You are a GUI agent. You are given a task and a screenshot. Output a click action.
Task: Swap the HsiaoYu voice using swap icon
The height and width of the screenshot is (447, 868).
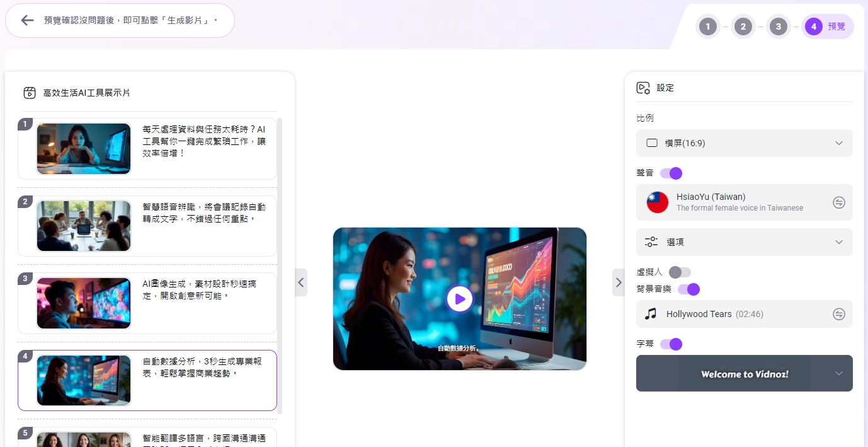tap(838, 202)
